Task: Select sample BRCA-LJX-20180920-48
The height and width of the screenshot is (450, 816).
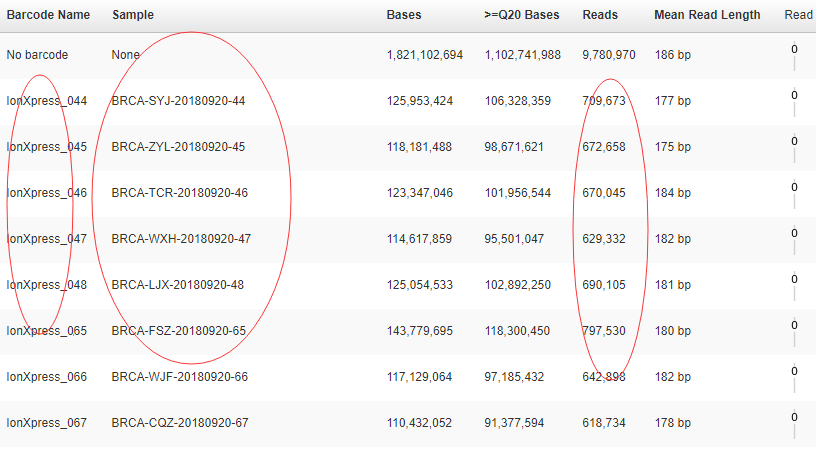Action: (178, 285)
